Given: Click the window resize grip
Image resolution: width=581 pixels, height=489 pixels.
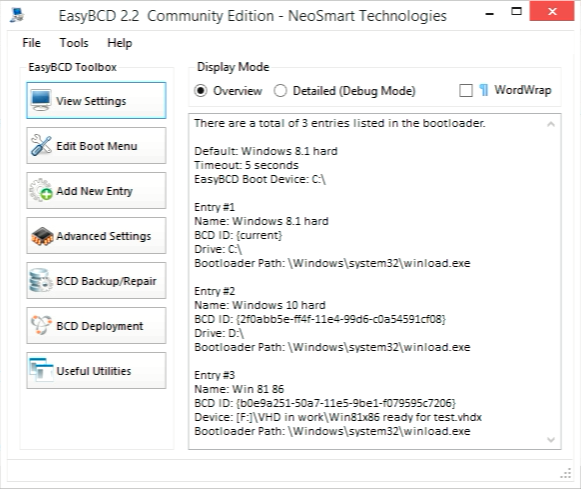Looking at the screenshot, I should [x=566, y=473].
